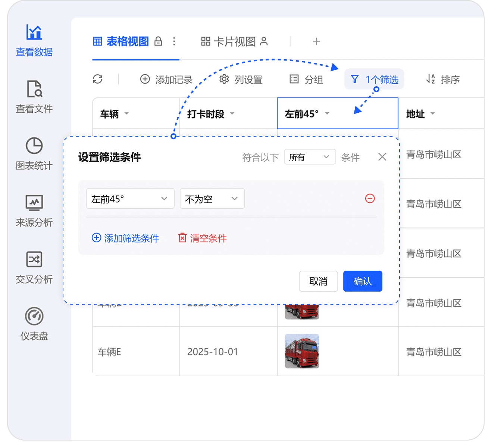Screen dimensions: 485x448
Task: Click the 确认 button
Action: (362, 281)
